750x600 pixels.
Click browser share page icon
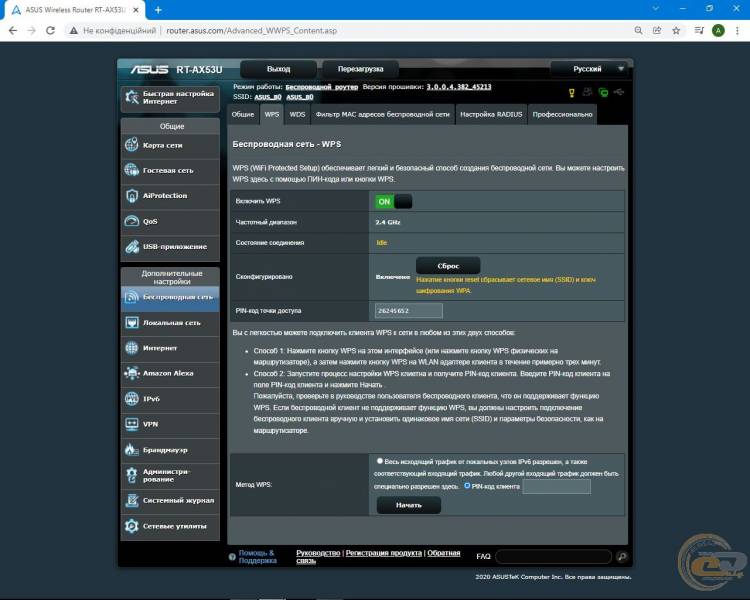[657, 31]
